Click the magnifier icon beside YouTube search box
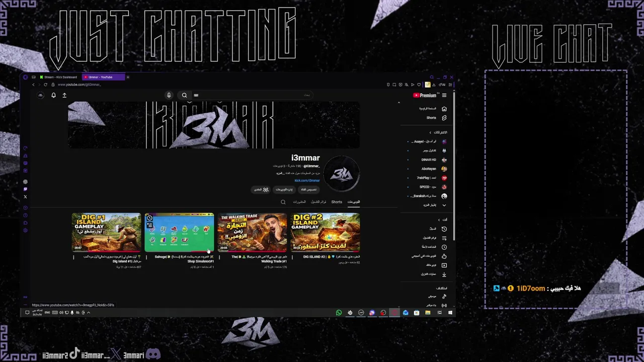 tap(184, 95)
